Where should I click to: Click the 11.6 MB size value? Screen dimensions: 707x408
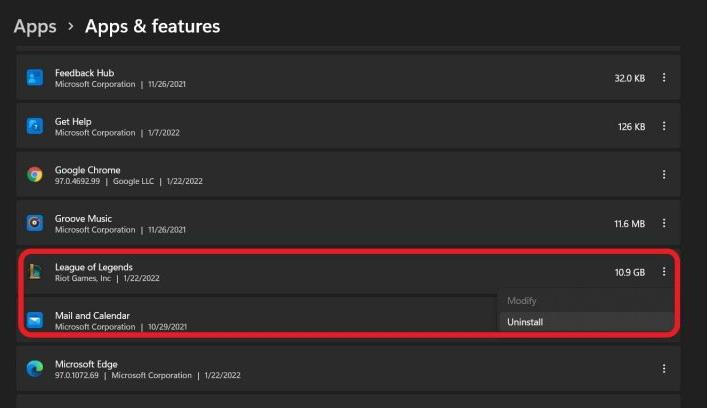click(x=629, y=224)
